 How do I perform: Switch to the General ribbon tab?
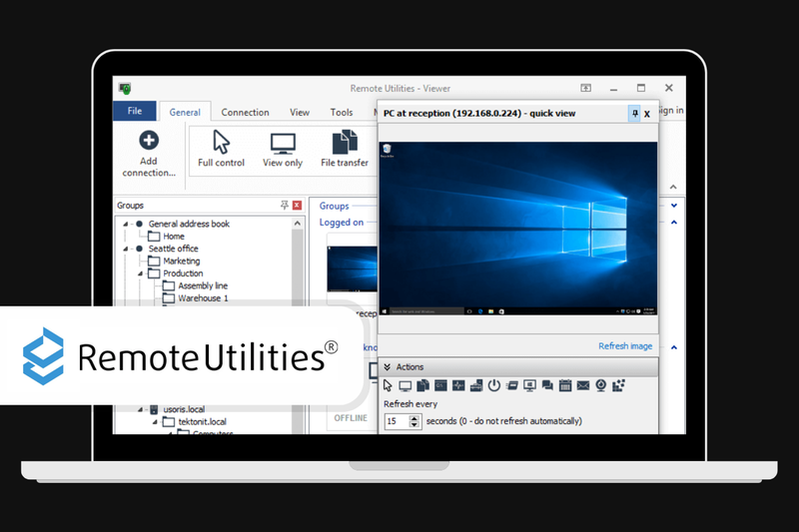point(185,112)
